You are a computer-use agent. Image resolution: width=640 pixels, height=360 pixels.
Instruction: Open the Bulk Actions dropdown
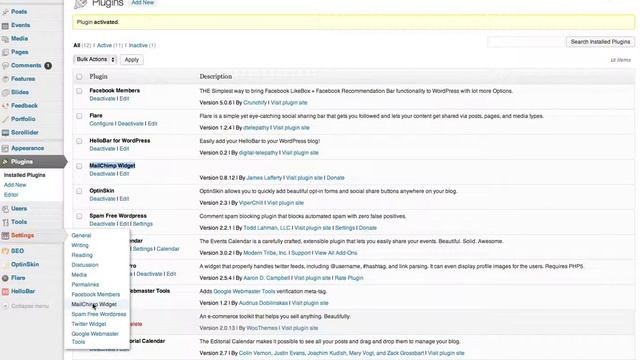point(95,60)
